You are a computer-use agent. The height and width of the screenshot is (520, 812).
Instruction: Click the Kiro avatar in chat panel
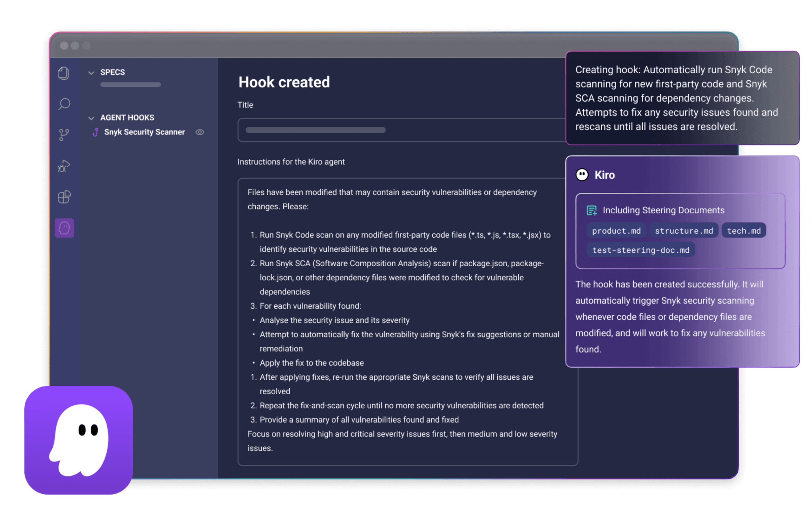(x=582, y=175)
